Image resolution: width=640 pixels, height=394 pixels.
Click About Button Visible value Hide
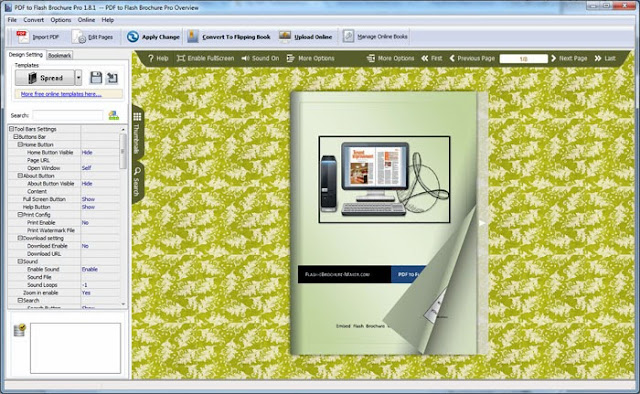pos(87,184)
